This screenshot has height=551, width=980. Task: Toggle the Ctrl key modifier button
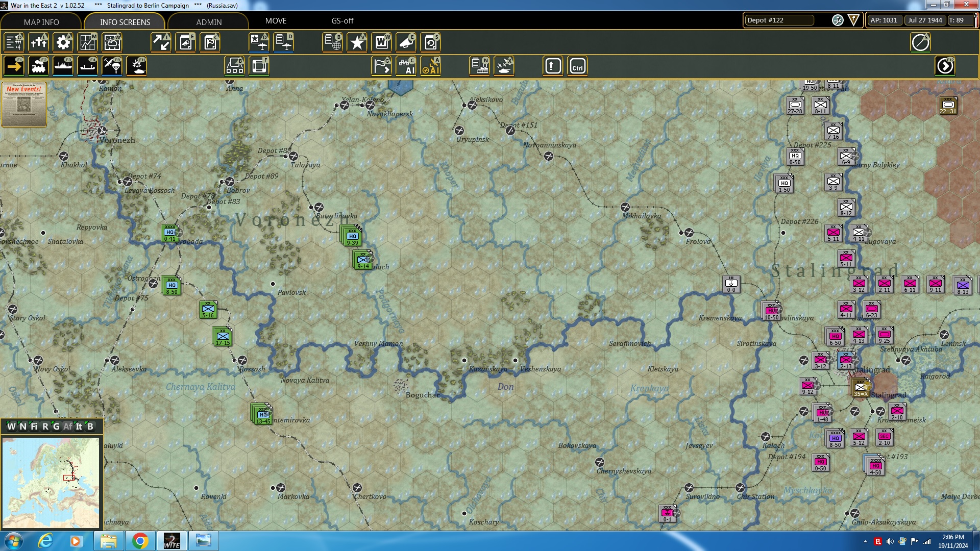pos(578,66)
